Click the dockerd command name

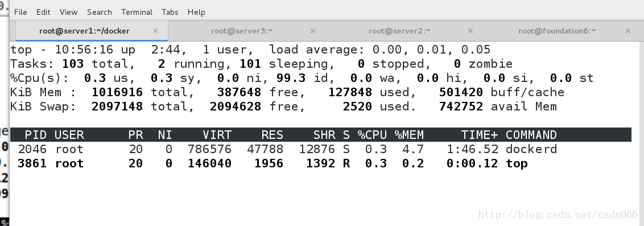point(531,149)
